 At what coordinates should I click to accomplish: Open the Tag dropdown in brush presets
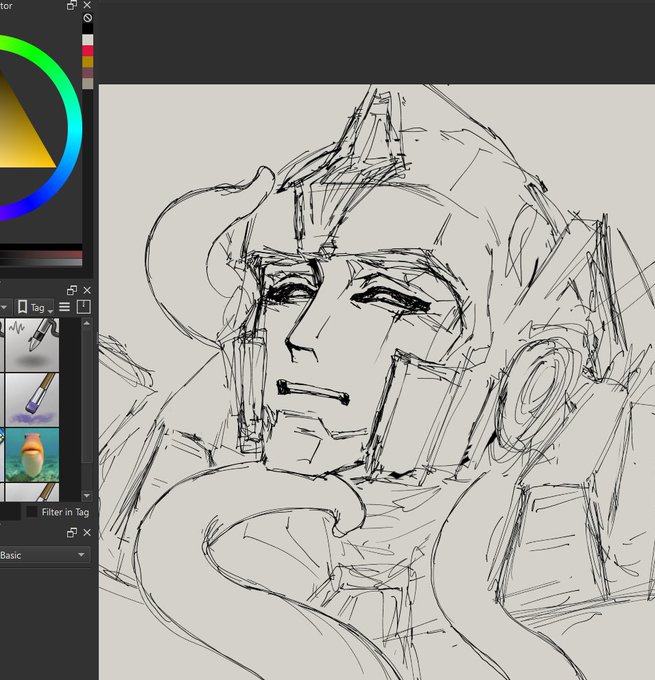tap(35, 307)
